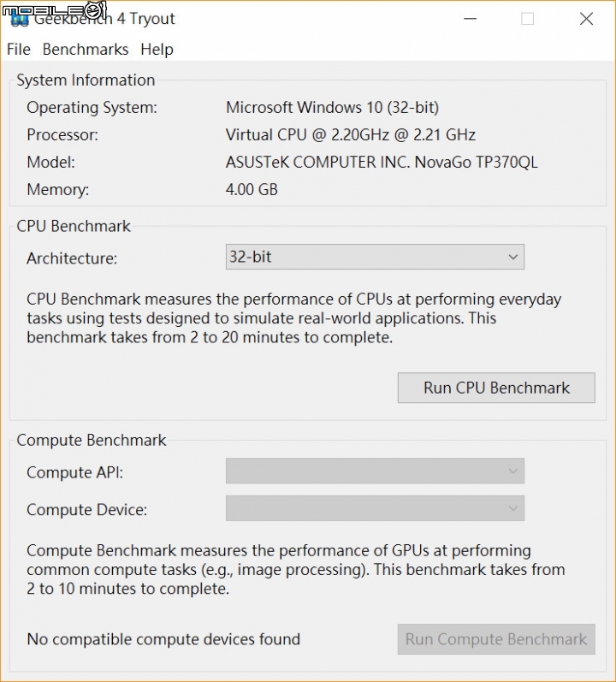Click the Compute Benchmark group heading
616x682 pixels.
point(92,441)
